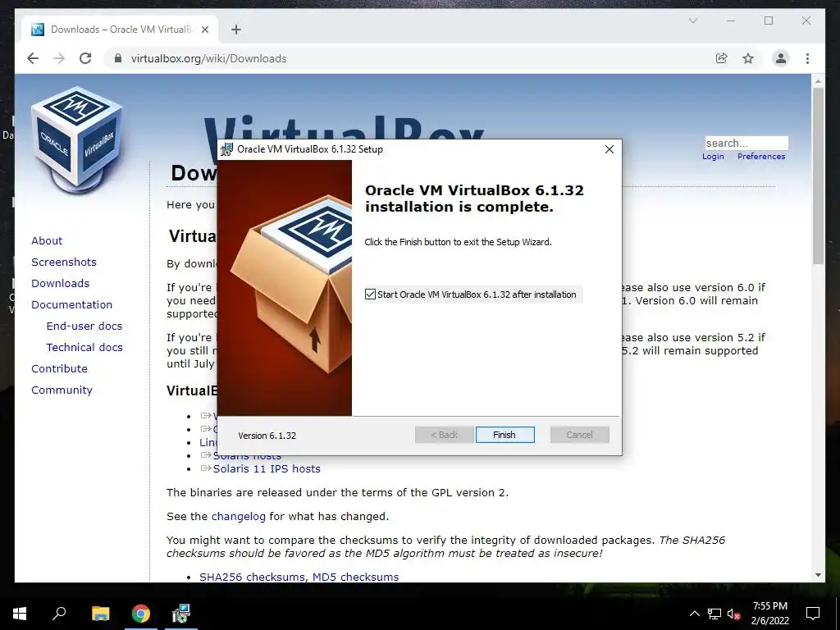Click the page vertical scrollbar thumb

[818, 176]
